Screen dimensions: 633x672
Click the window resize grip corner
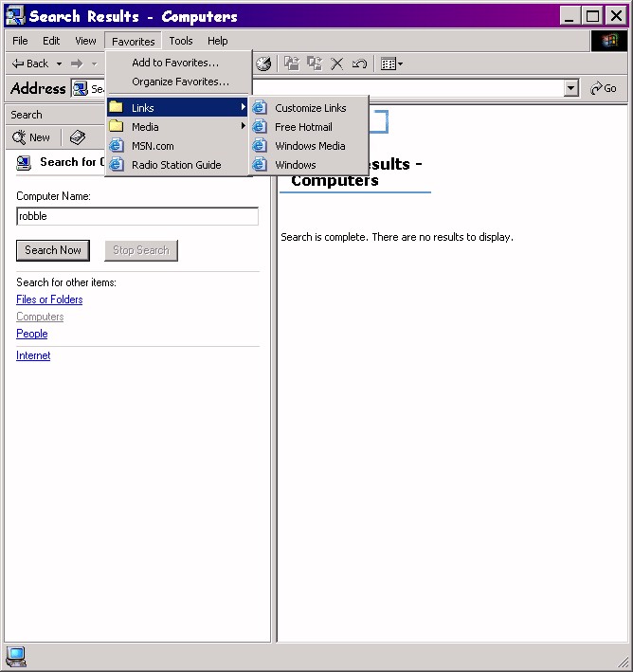coord(622,662)
